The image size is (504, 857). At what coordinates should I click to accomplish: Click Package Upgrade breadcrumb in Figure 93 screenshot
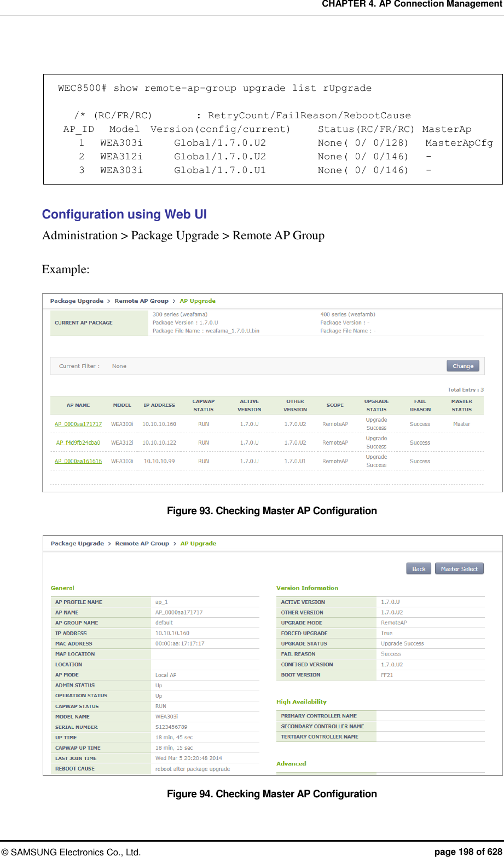(77, 301)
